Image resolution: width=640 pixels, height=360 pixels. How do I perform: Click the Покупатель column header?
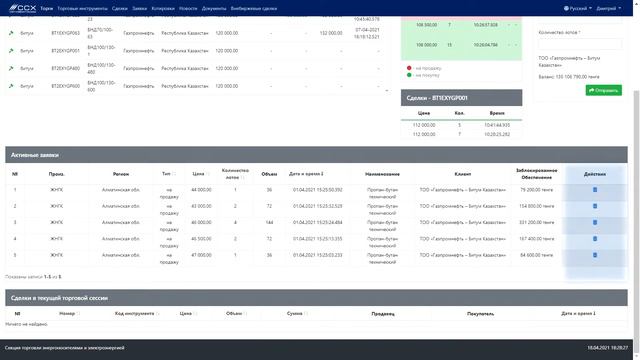click(x=480, y=314)
